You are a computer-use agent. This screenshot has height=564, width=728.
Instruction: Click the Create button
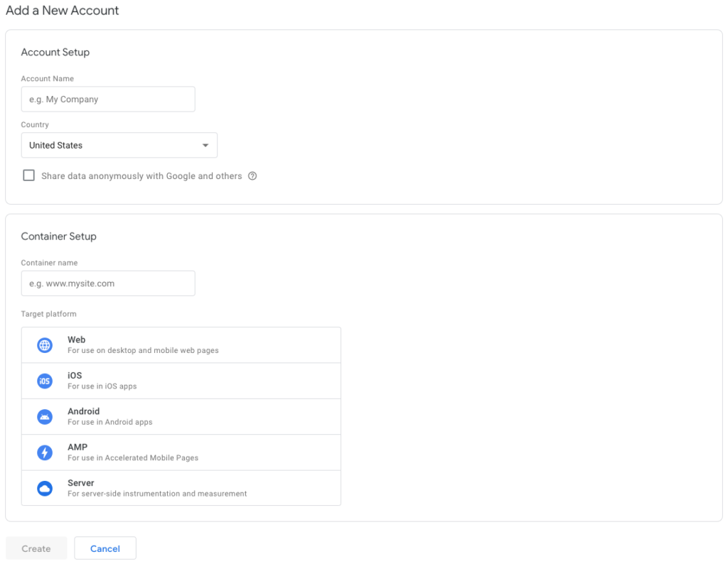(36, 548)
